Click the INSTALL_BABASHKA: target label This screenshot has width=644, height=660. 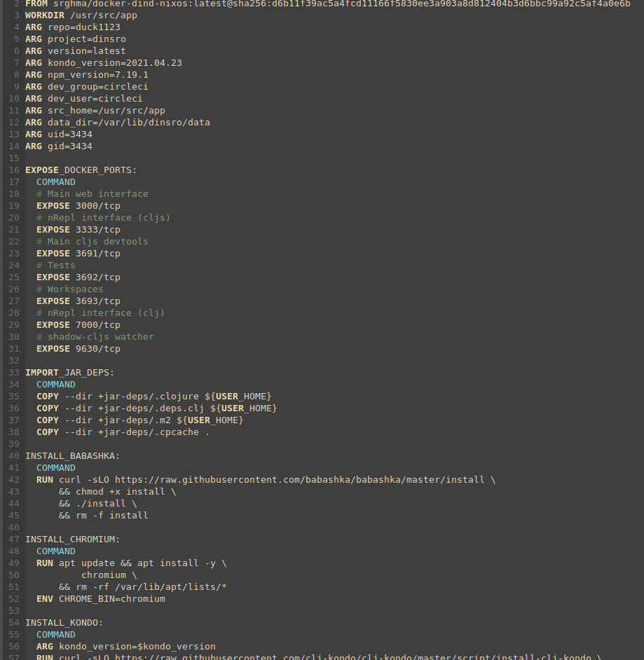coord(73,456)
